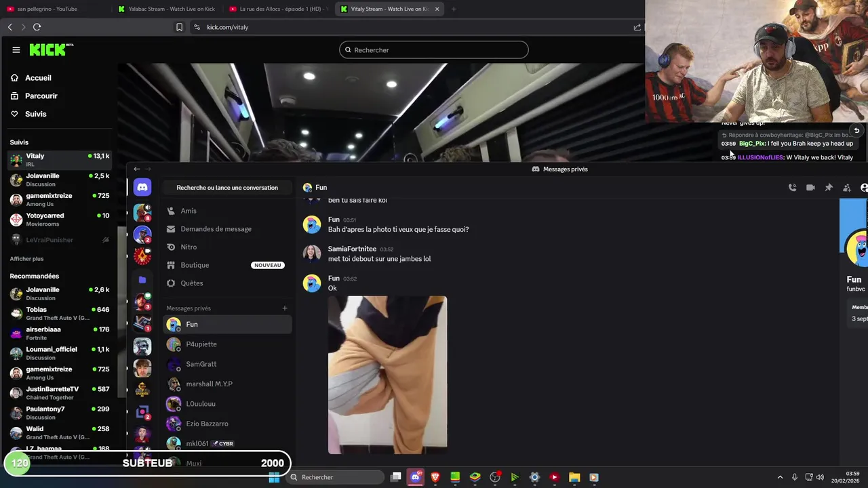This screenshot has height=488, width=868.
Task: Open mkl061 private conversation
Action: click(227, 443)
